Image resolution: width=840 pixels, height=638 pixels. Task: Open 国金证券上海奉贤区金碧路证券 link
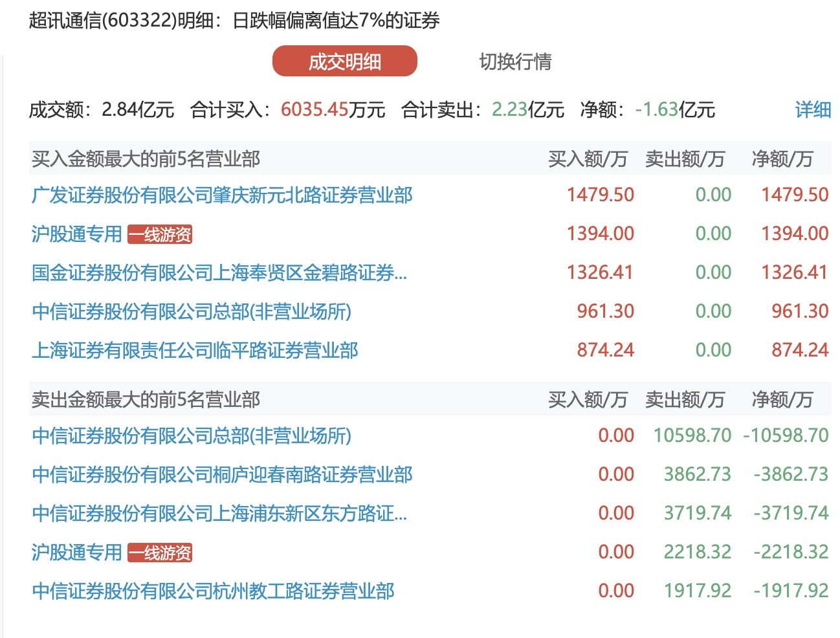[x=219, y=272]
